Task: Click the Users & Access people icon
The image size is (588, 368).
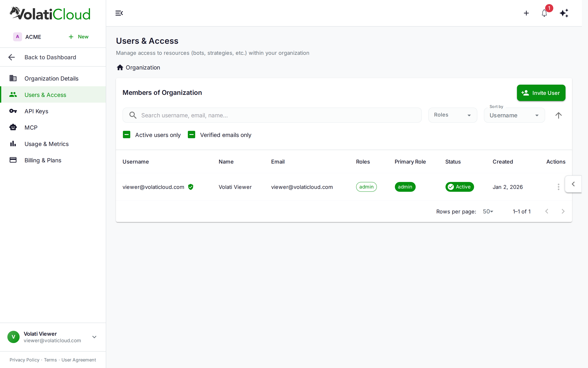Action: [13, 95]
